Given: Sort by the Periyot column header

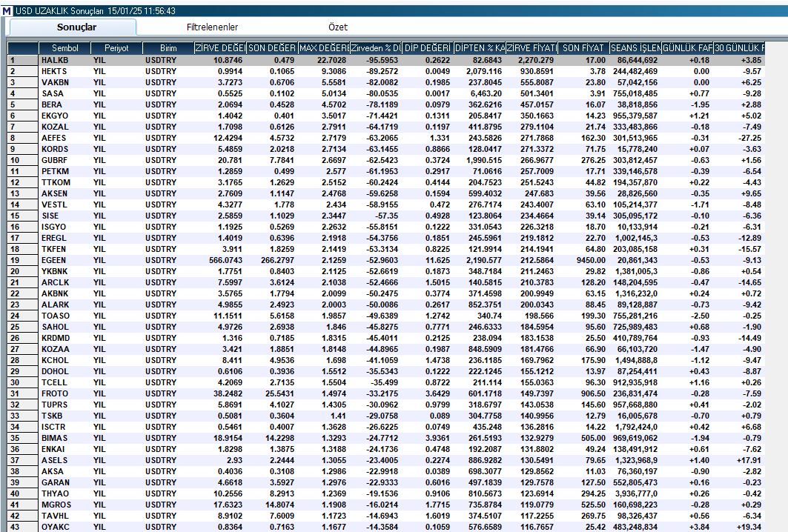Looking at the screenshot, I should 116,47.
